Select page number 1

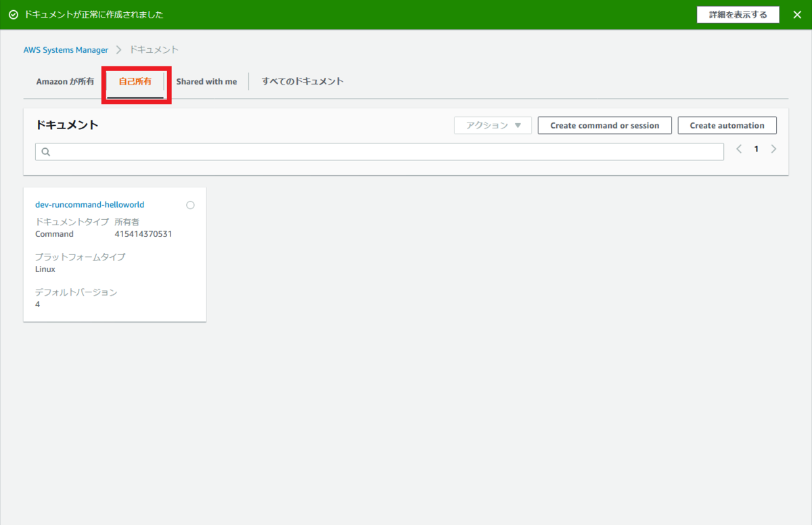click(x=757, y=149)
